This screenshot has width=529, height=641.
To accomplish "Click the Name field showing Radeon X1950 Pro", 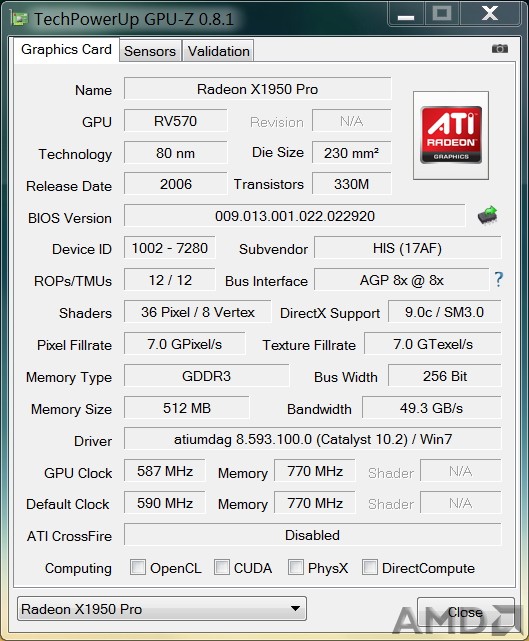I will click(258, 89).
